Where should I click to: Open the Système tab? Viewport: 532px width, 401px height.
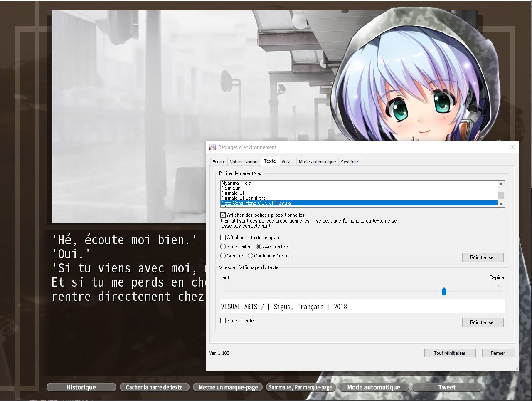349,162
